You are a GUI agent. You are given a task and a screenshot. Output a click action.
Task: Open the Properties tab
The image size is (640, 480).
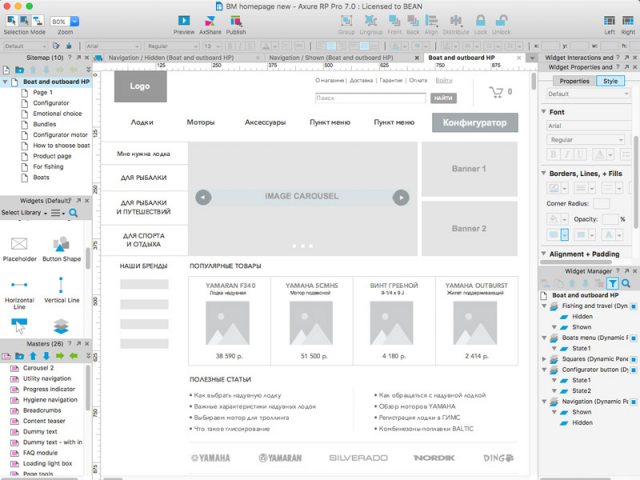[x=574, y=81]
